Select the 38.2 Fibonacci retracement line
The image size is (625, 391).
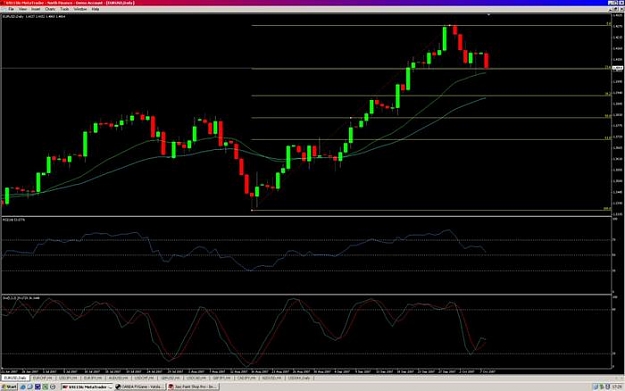tap(431, 96)
